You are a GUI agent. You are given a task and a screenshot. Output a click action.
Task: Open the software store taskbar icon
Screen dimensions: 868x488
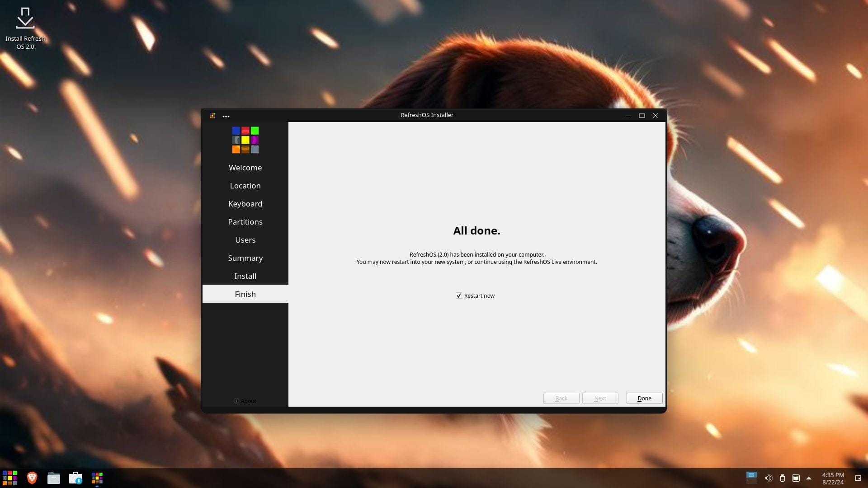tap(75, 478)
